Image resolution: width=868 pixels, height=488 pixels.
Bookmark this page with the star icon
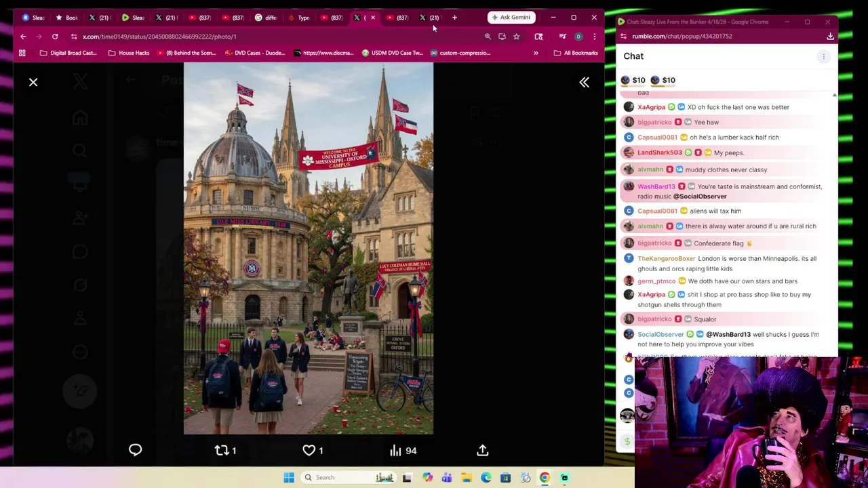point(516,37)
